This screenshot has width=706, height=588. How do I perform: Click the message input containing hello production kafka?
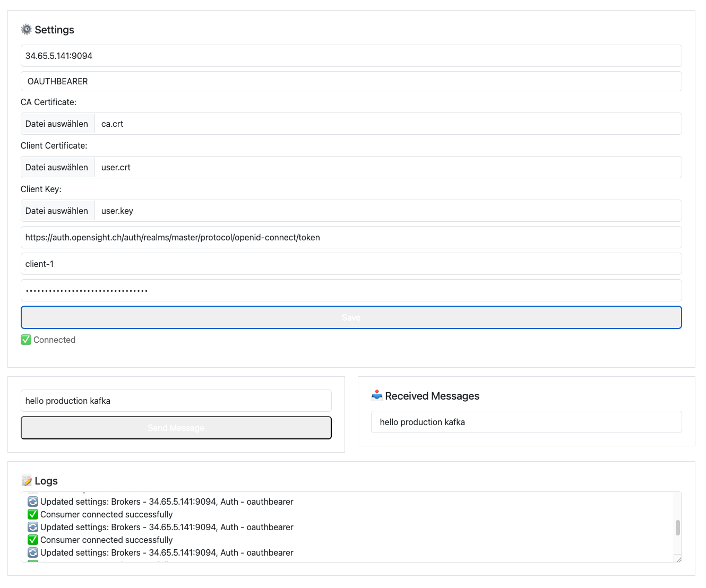pyautogui.click(x=176, y=401)
